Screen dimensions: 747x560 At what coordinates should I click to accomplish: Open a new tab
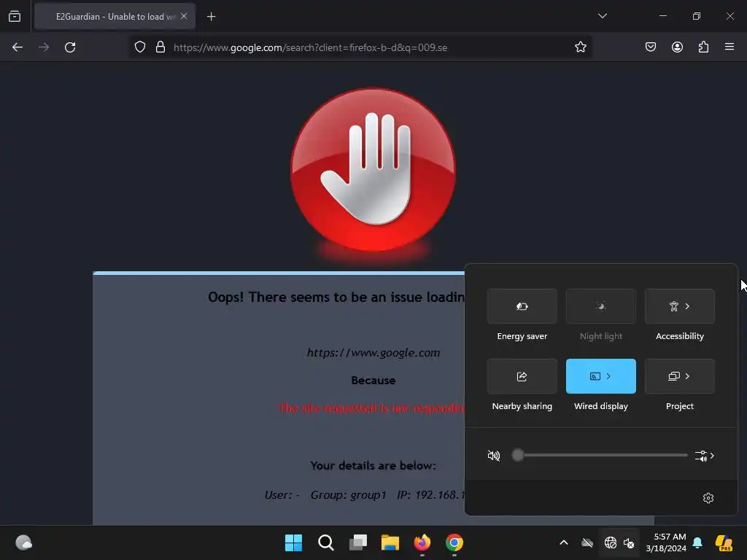tap(211, 17)
